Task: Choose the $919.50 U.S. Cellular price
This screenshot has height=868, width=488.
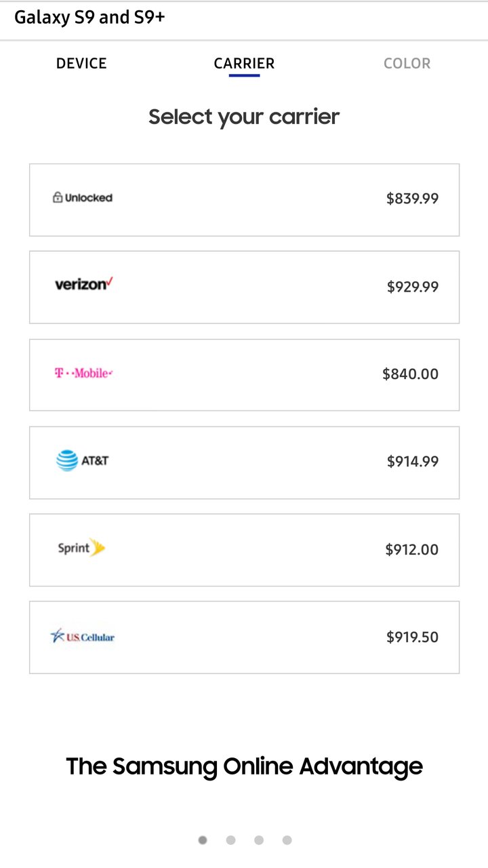Action: pos(412,637)
